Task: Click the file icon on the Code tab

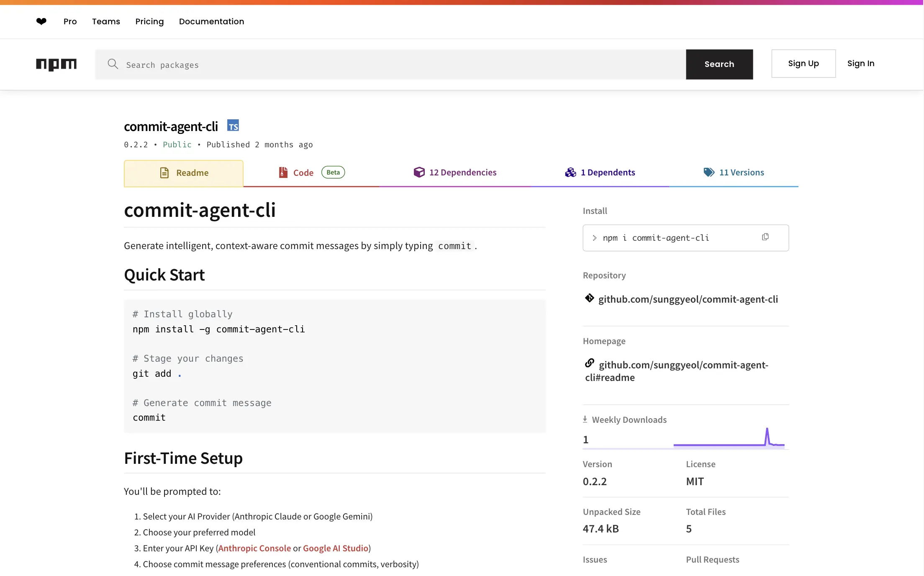Action: coord(283,172)
